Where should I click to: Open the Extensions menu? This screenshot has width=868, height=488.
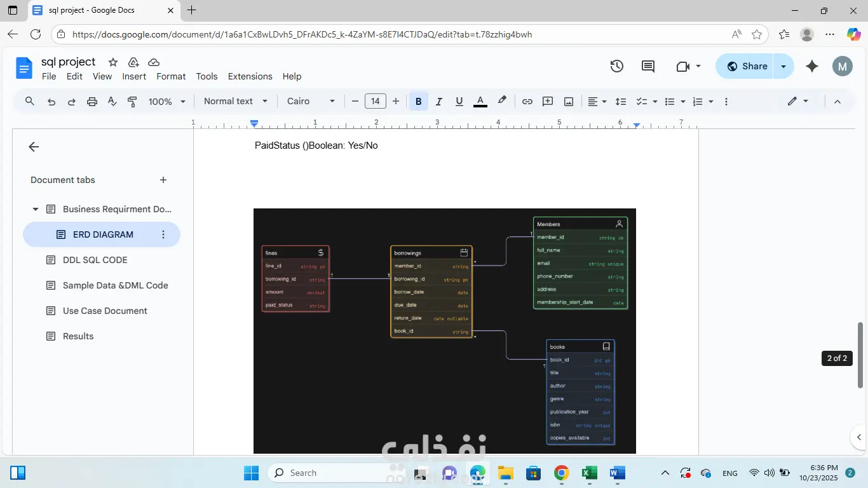click(250, 76)
